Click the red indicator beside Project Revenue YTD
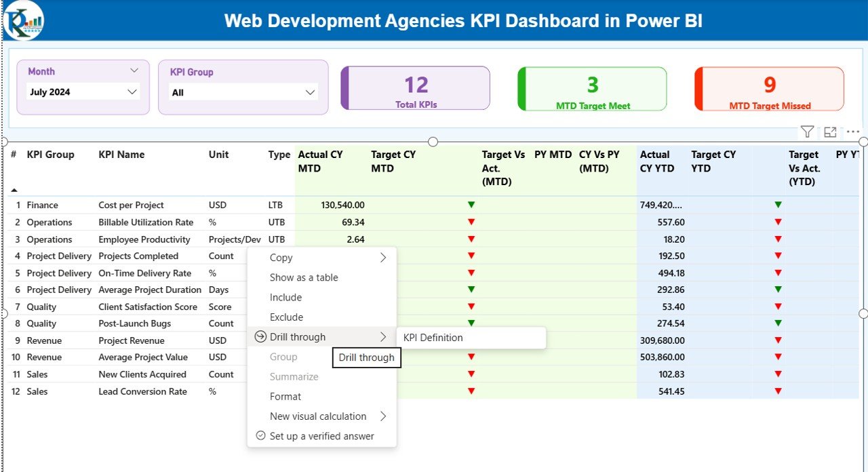868x472 pixels. tap(778, 340)
